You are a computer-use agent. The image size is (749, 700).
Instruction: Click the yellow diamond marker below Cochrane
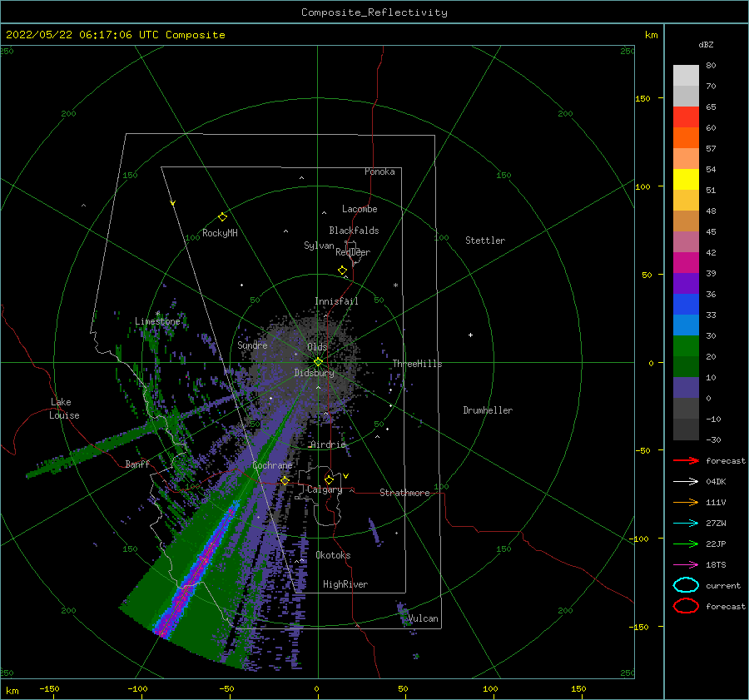click(x=285, y=480)
